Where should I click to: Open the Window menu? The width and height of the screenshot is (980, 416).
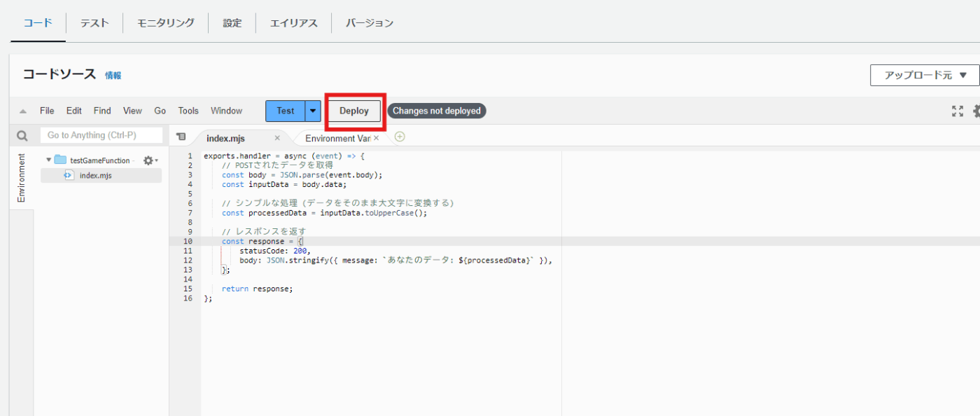point(227,111)
